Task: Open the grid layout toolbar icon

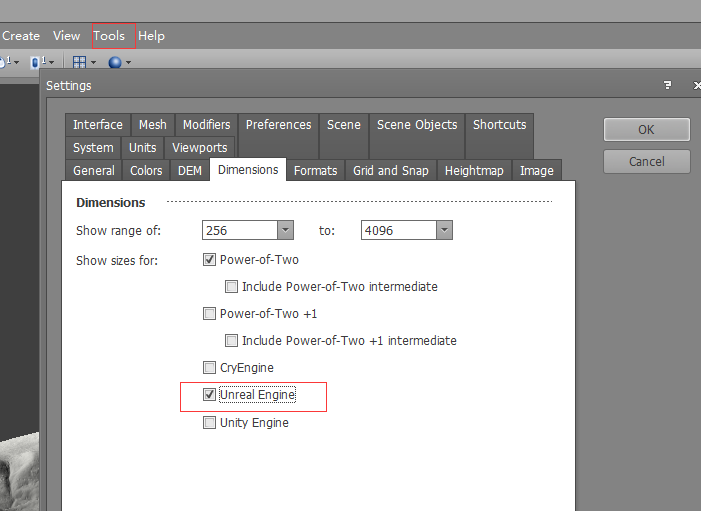Action: click(79, 62)
